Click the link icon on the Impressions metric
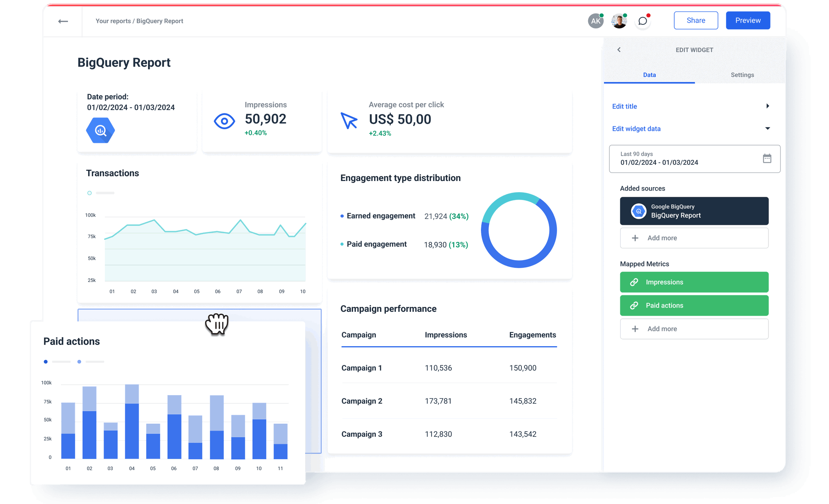 634,282
